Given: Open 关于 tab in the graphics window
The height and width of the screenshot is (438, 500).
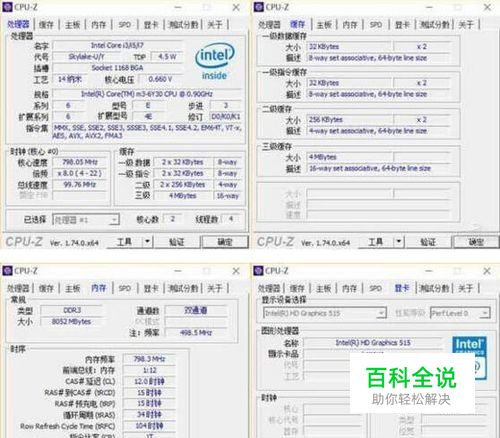Looking at the screenshot, I should tap(466, 288).
